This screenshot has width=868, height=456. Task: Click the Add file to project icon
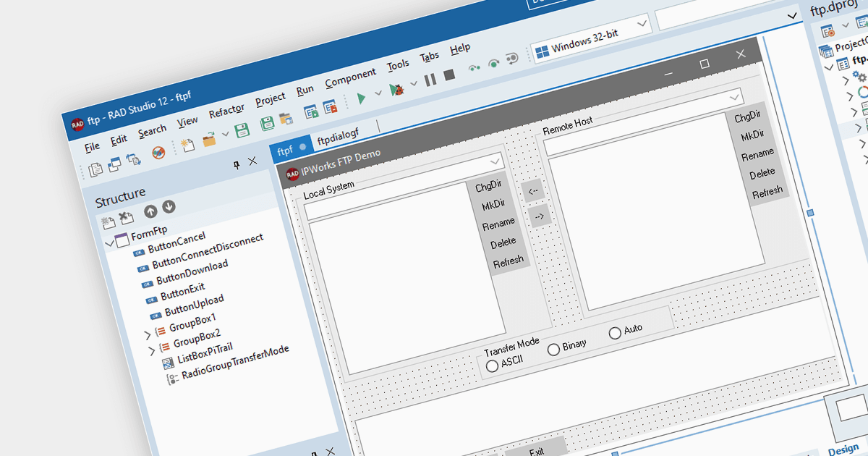[312, 111]
